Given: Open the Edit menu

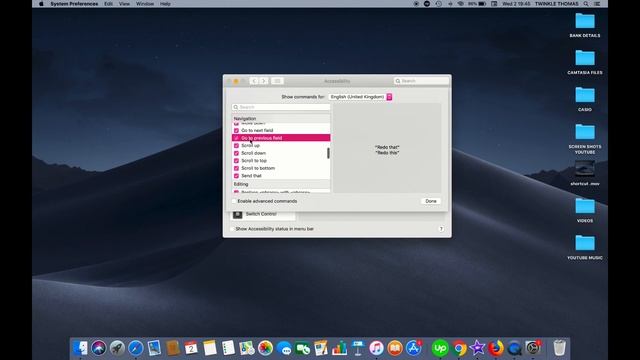Looking at the screenshot, I should click(108, 4).
